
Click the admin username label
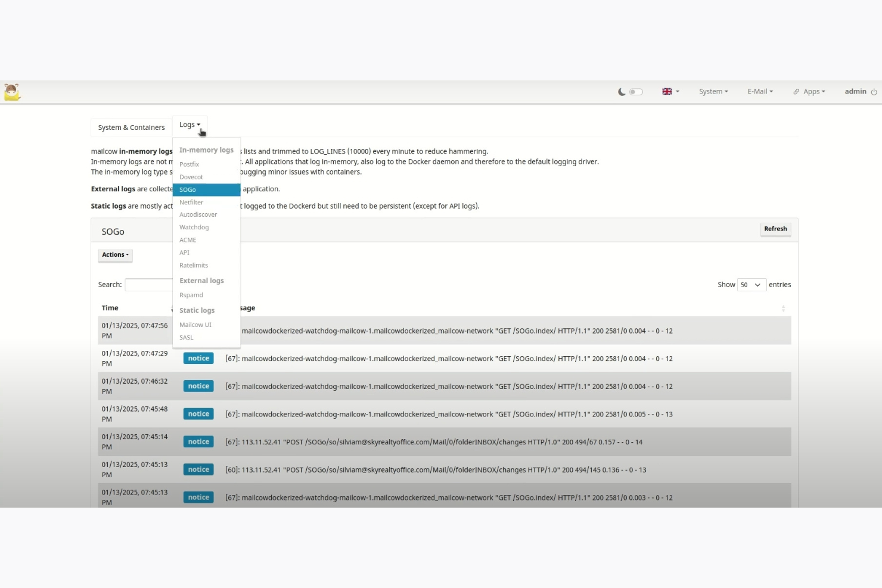point(855,92)
